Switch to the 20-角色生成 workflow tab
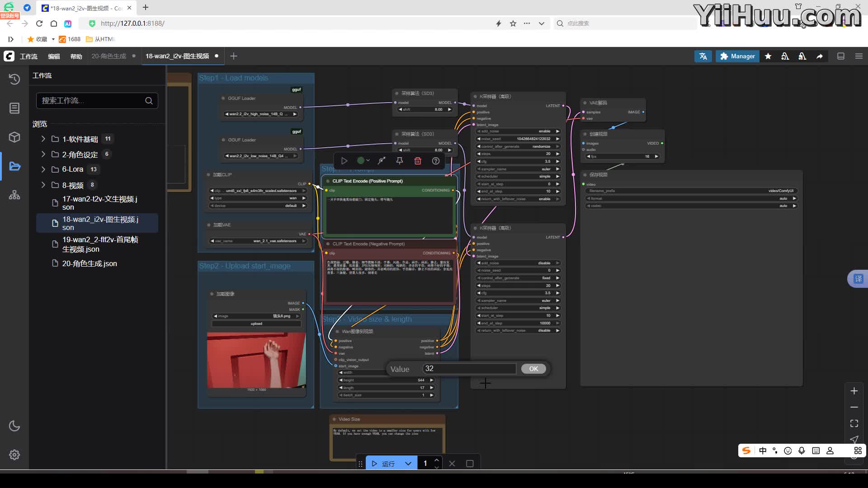Viewport: 868px width, 488px height. 109,56
